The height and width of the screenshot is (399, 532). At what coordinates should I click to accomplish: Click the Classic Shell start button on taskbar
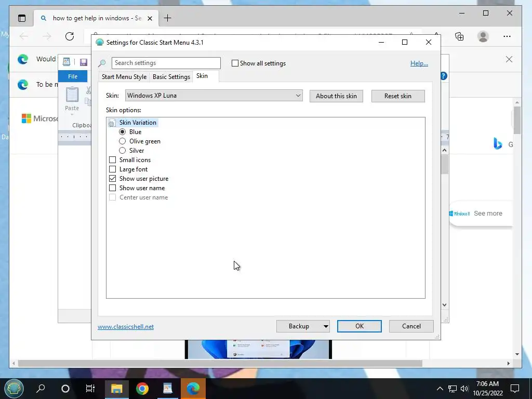coord(14,389)
